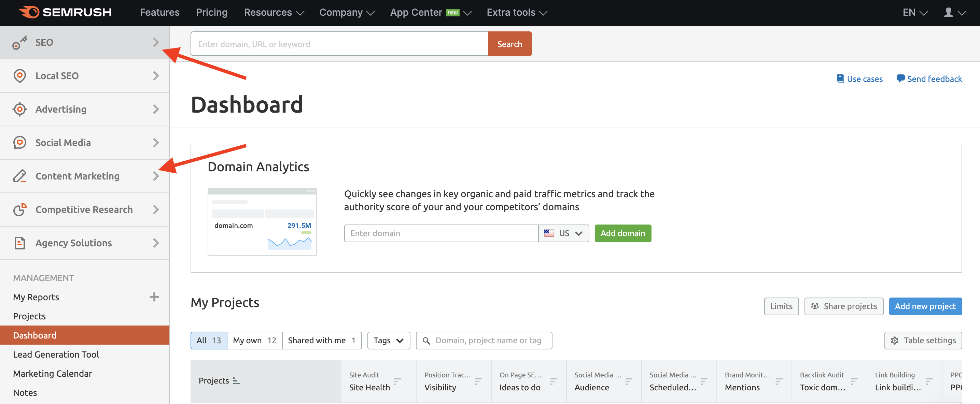
Task: Expand the Social Media section chevron
Action: (156, 143)
